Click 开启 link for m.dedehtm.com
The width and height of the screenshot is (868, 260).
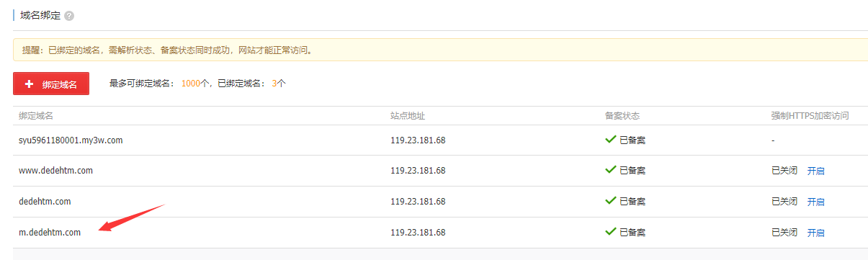(815, 233)
